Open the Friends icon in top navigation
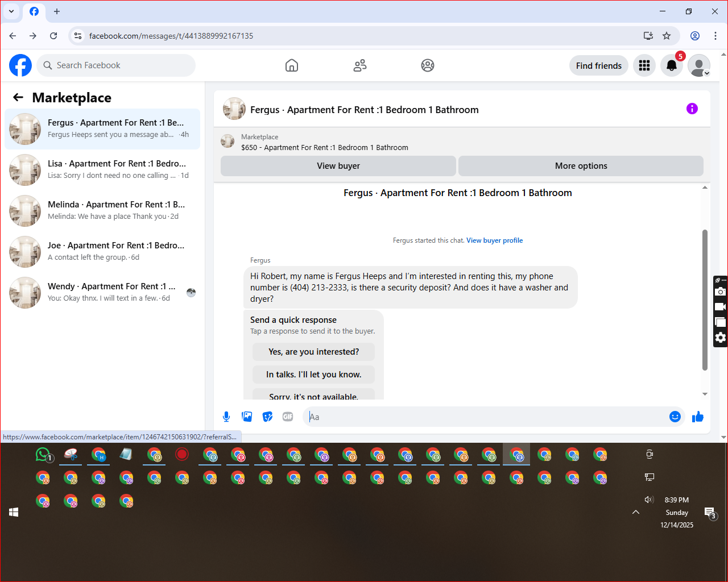728x582 pixels. point(360,65)
